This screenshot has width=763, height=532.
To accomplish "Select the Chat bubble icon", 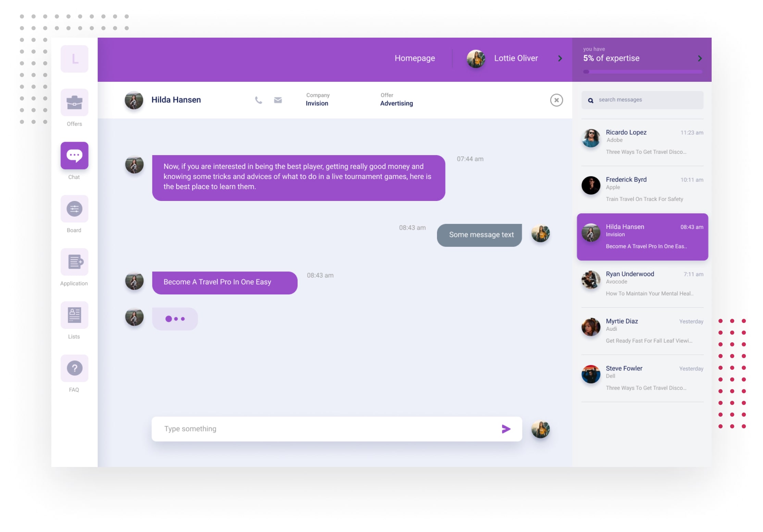I will 74,155.
